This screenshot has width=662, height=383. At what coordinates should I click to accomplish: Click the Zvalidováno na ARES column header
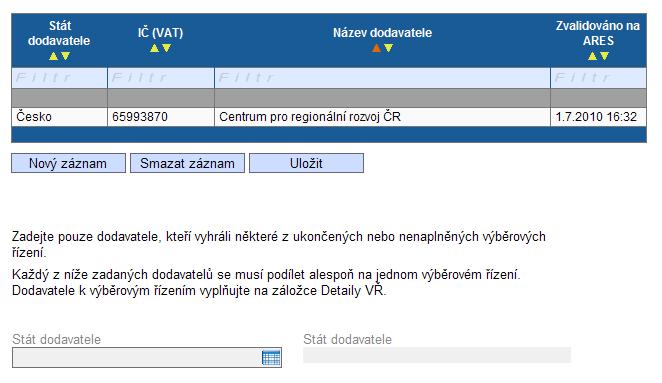pos(598,33)
